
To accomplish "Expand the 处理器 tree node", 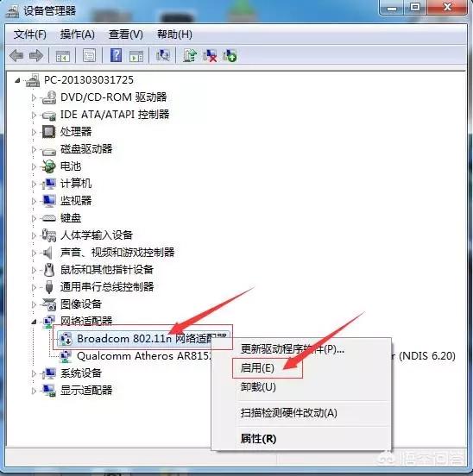I will pos(34,132).
